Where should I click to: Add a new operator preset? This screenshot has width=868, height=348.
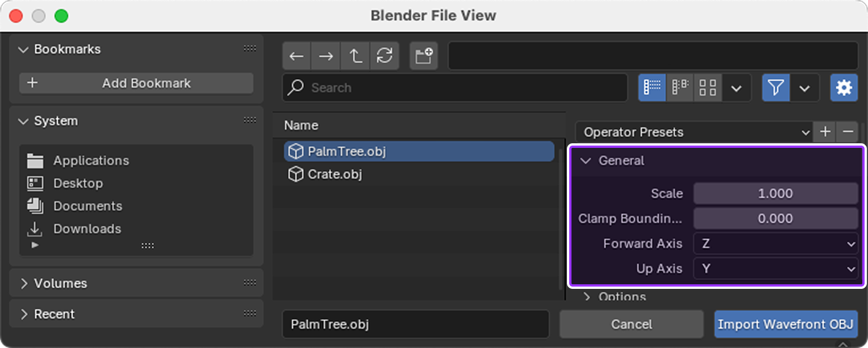click(x=825, y=132)
